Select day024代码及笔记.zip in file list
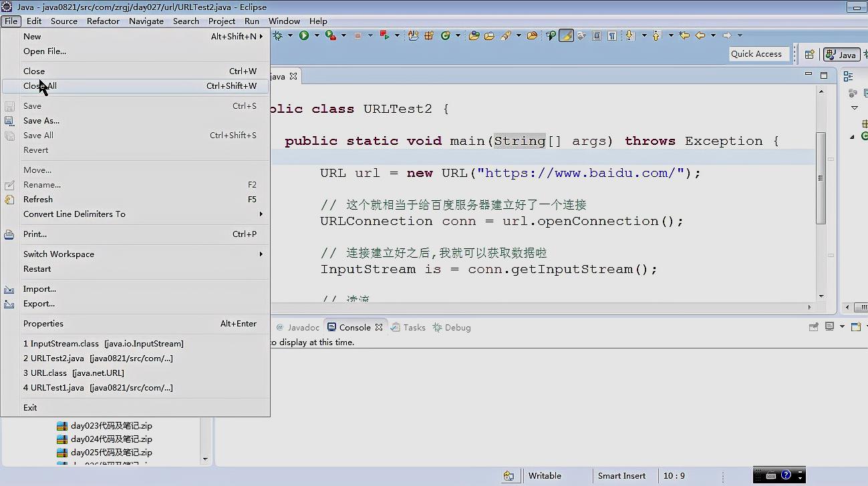The width and height of the screenshot is (868, 486). click(104, 439)
